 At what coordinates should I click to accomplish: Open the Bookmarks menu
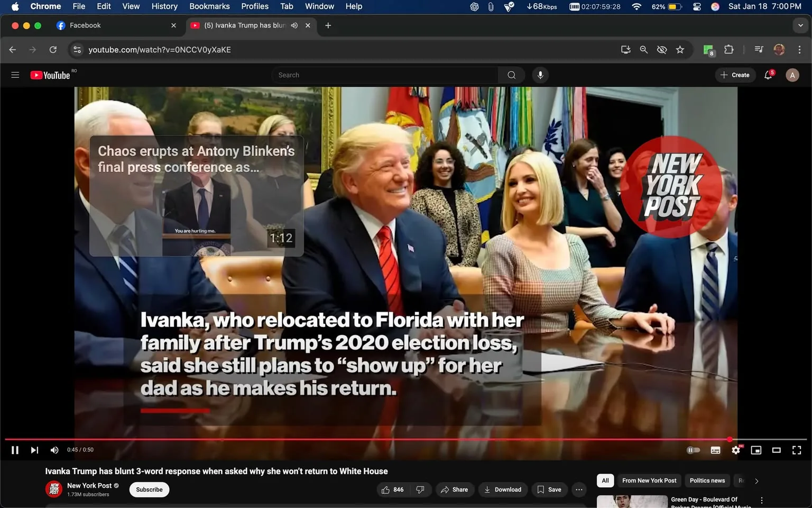[209, 6]
